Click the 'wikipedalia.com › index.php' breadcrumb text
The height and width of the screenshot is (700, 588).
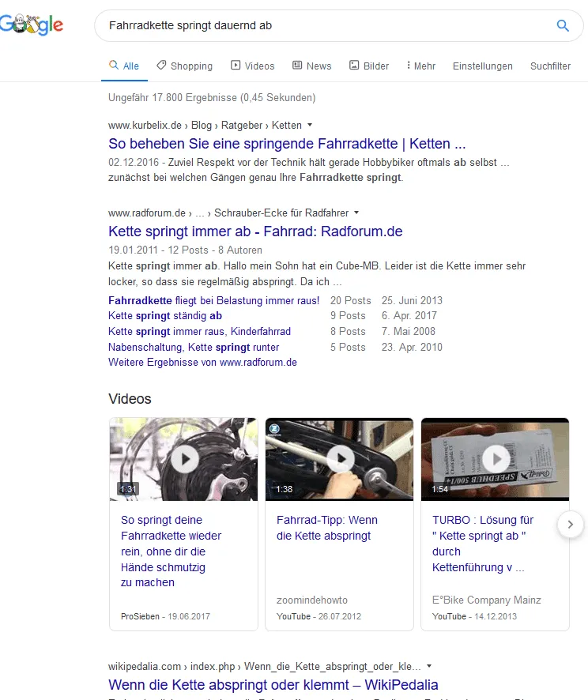point(171,667)
